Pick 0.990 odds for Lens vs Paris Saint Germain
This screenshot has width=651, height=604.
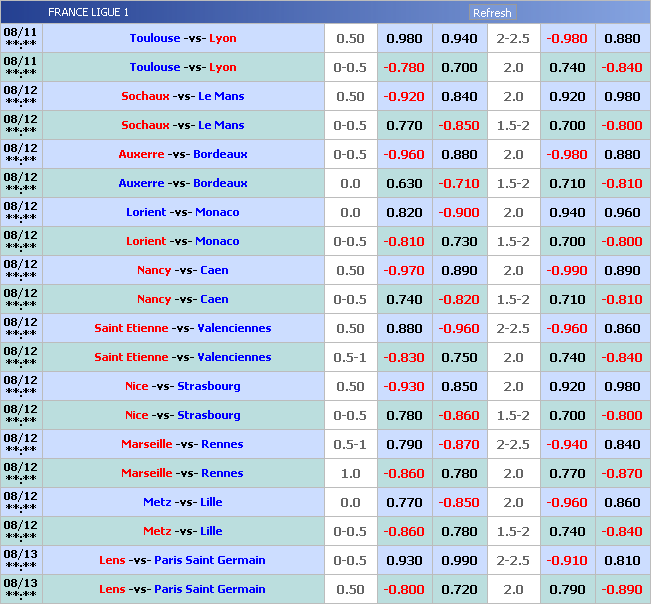coord(459,561)
